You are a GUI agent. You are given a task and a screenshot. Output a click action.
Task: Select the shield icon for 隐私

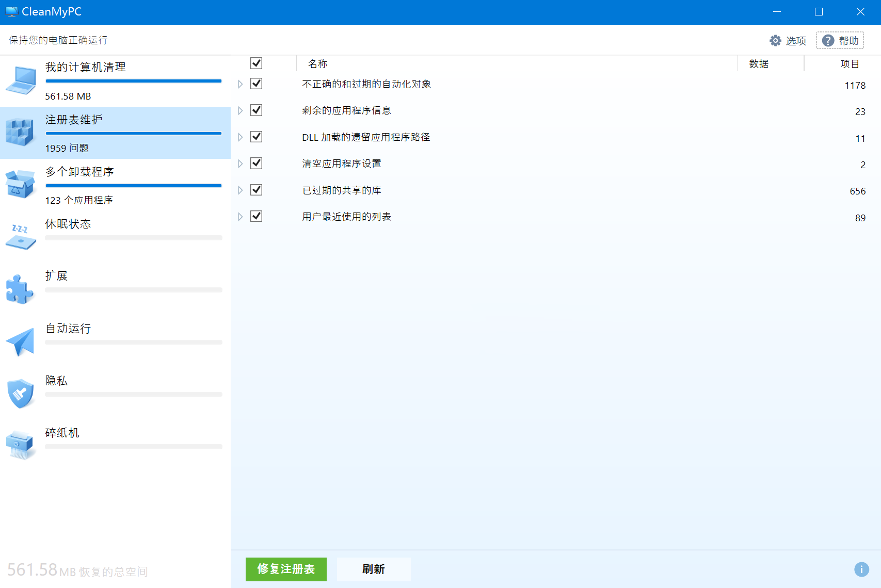(x=21, y=394)
